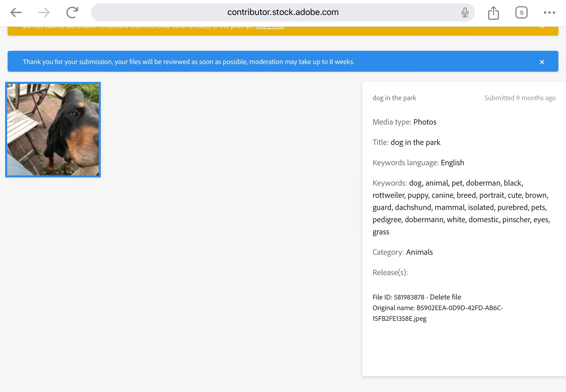Click the Delete file link
The height and width of the screenshot is (392, 566).
tap(445, 297)
